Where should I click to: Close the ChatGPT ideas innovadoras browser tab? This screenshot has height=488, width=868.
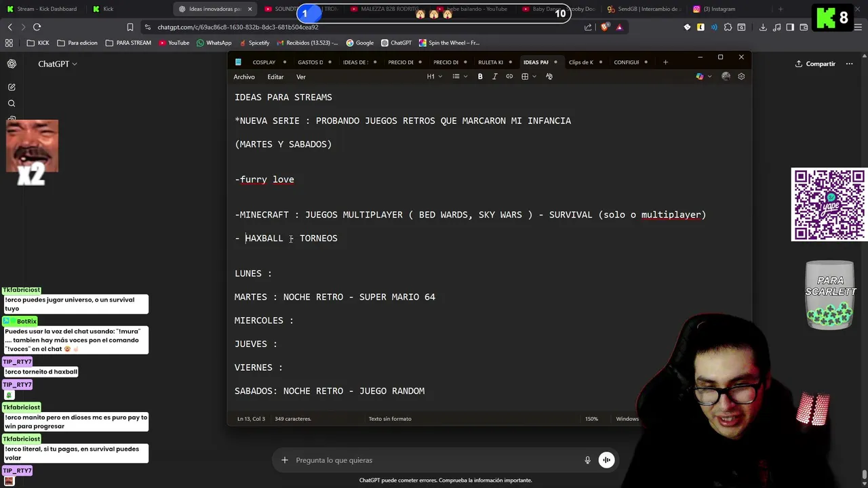pos(250,9)
